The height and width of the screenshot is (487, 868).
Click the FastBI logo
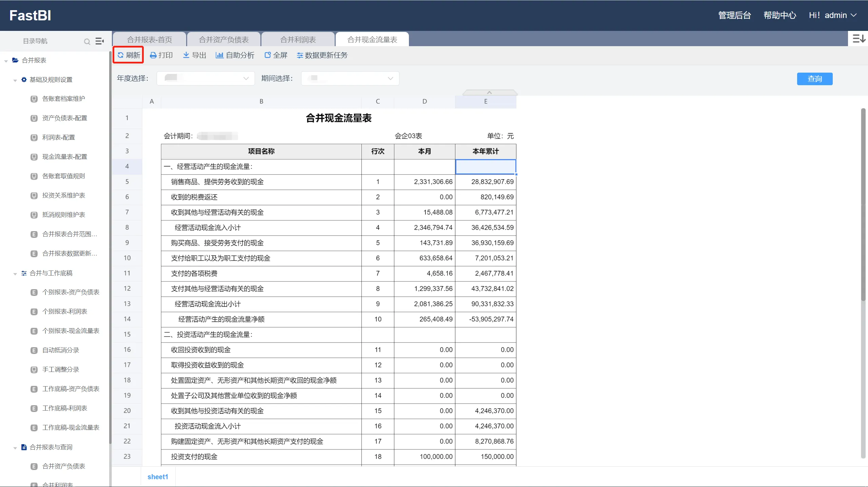pyautogui.click(x=30, y=15)
